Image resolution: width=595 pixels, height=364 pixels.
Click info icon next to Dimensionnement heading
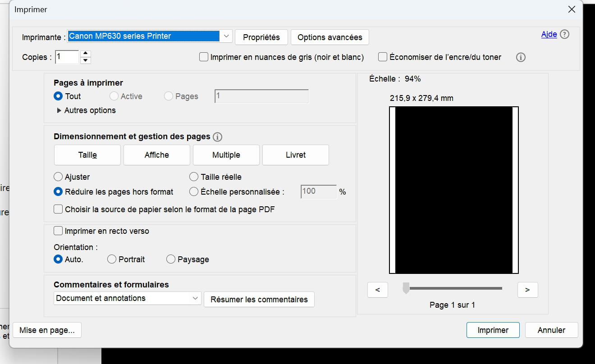[217, 137]
